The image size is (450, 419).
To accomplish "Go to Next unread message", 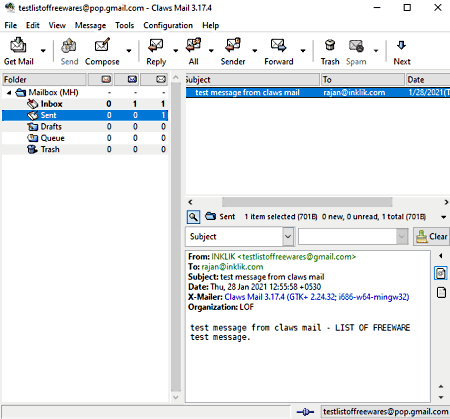I will (402, 51).
